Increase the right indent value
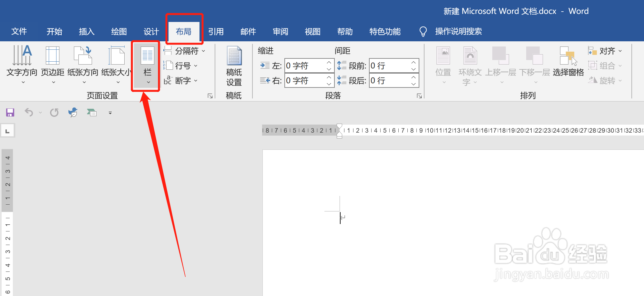 tap(329, 77)
